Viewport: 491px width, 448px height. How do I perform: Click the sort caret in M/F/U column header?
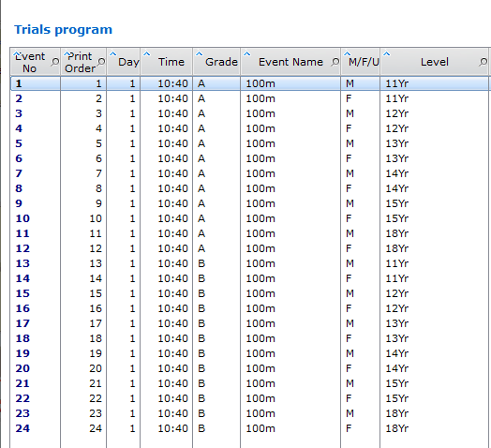(347, 54)
